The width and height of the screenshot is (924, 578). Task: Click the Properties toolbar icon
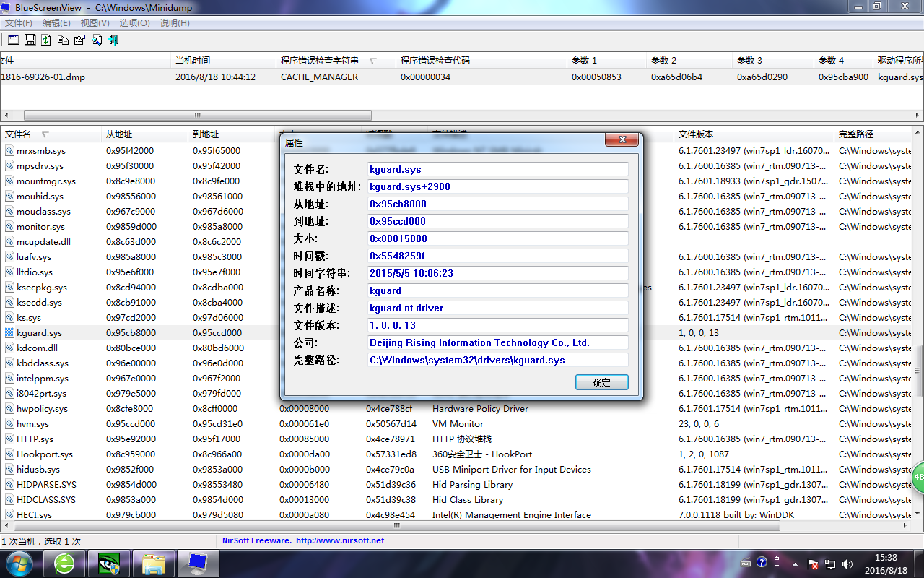[x=79, y=40]
